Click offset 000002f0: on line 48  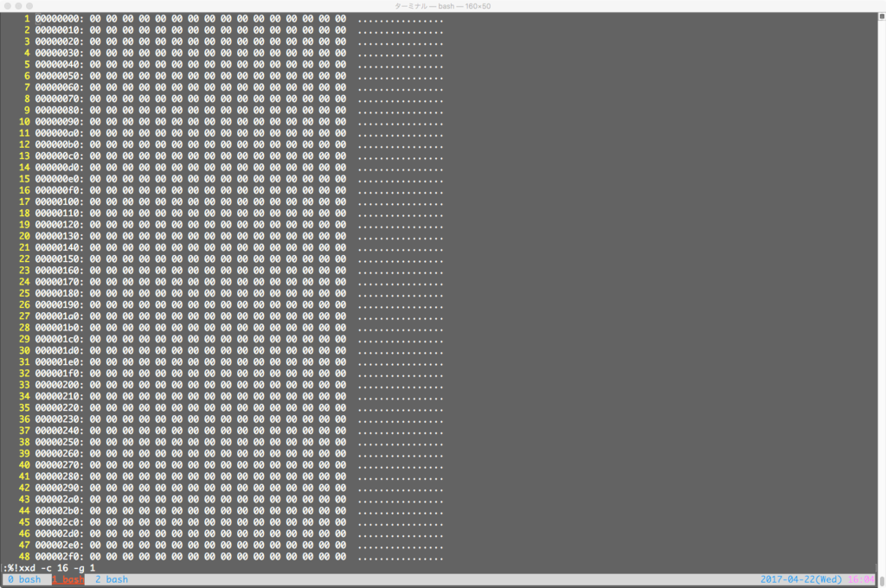[x=60, y=556]
